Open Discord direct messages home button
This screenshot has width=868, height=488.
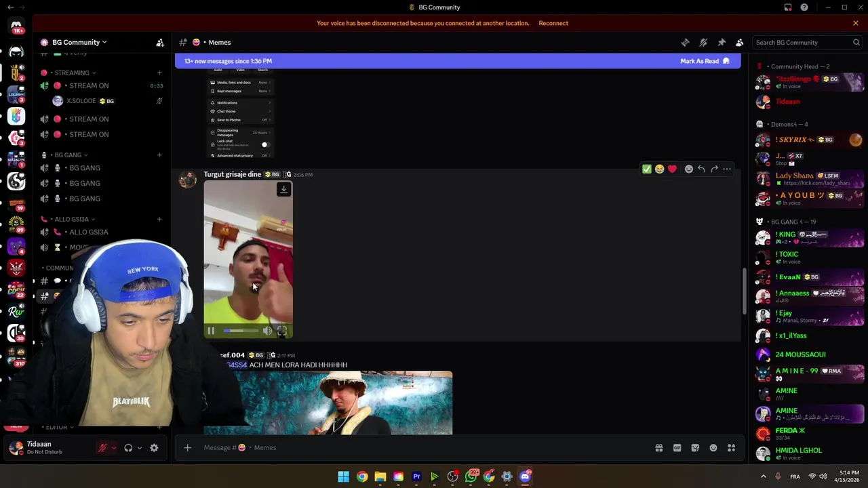[x=16, y=26]
